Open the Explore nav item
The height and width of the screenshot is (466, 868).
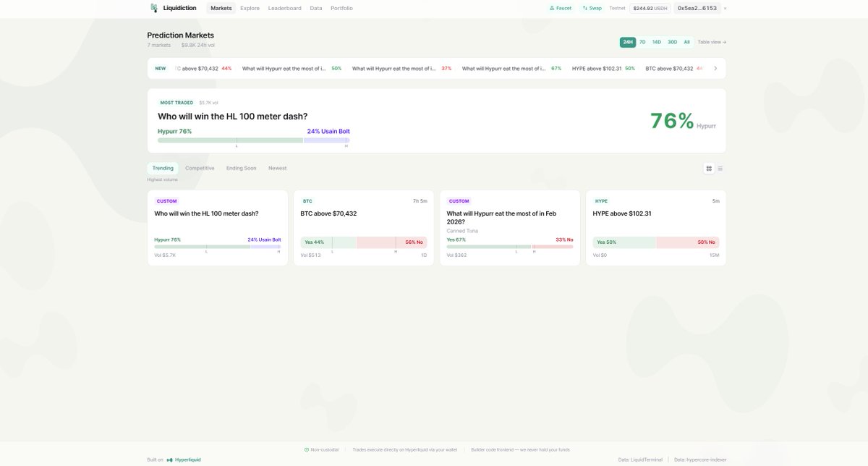[250, 8]
